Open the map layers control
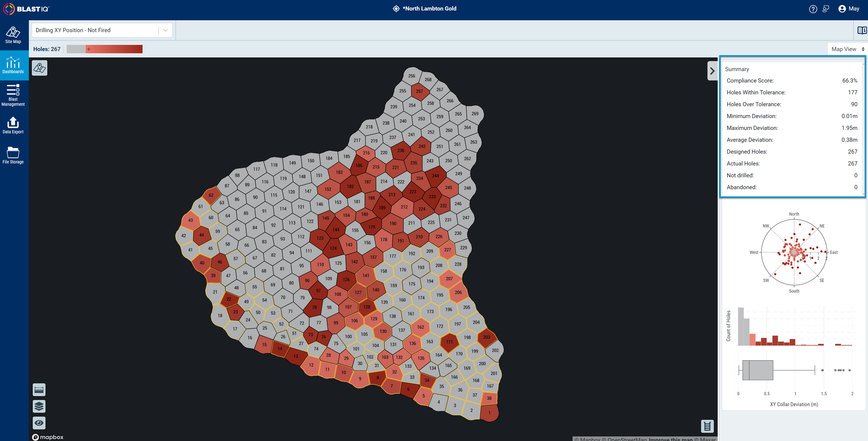The width and height of the screenshot is (868, 441). click(x=39, y=406)
